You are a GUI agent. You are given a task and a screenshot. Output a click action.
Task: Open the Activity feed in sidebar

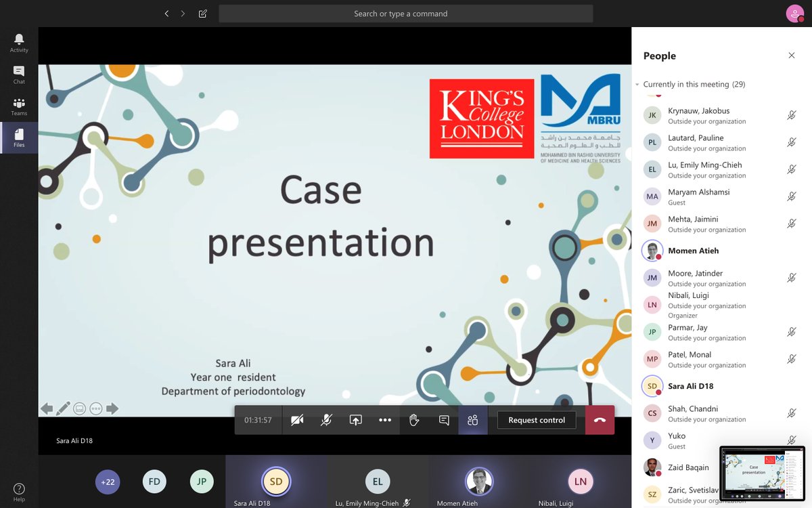tap(19, 43)
